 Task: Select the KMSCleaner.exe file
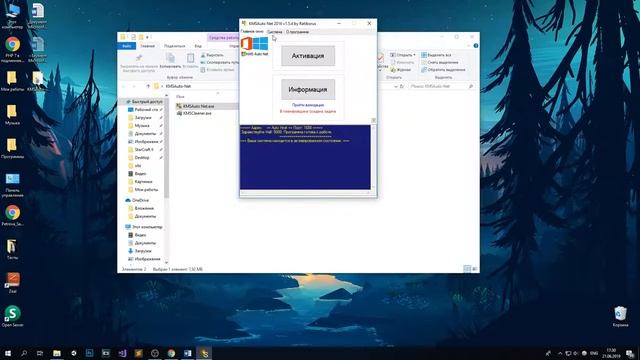coord(194,113)
